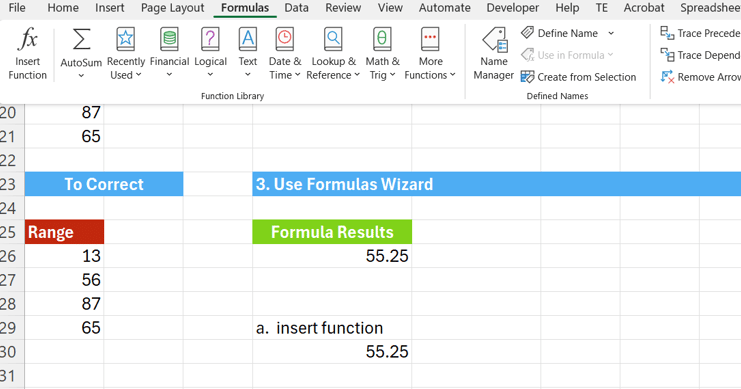Expand the Define Name dropdown arrow
Image resolution: width=741 pixels, height=389 pixels.
pos(611,33)
